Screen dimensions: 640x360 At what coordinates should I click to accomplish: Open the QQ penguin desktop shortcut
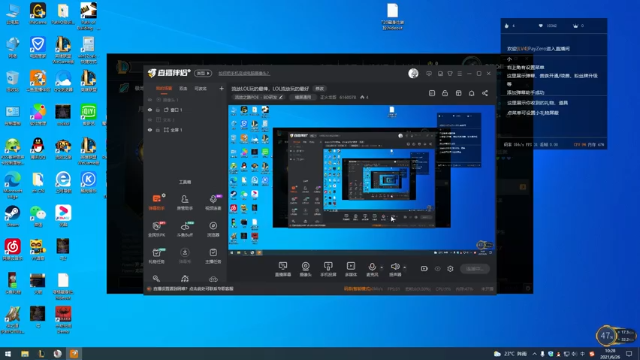38,149
